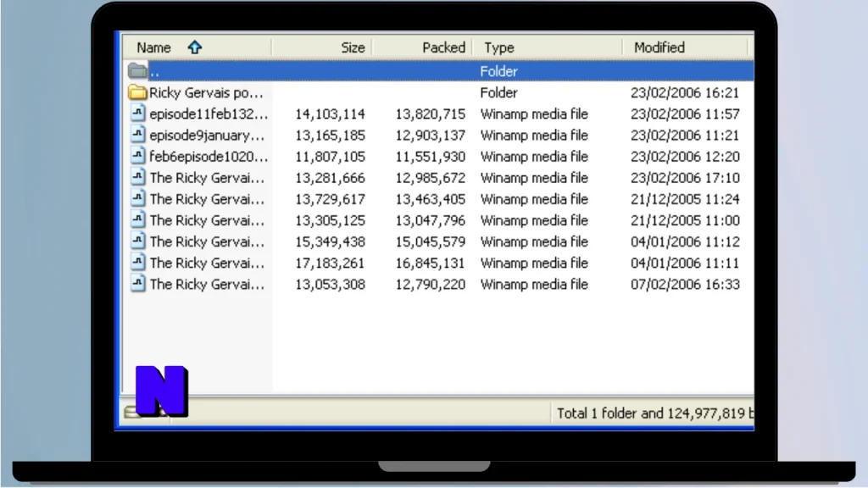Click 'Winamp media file' in the episode11feb132 row

(534, 114)
